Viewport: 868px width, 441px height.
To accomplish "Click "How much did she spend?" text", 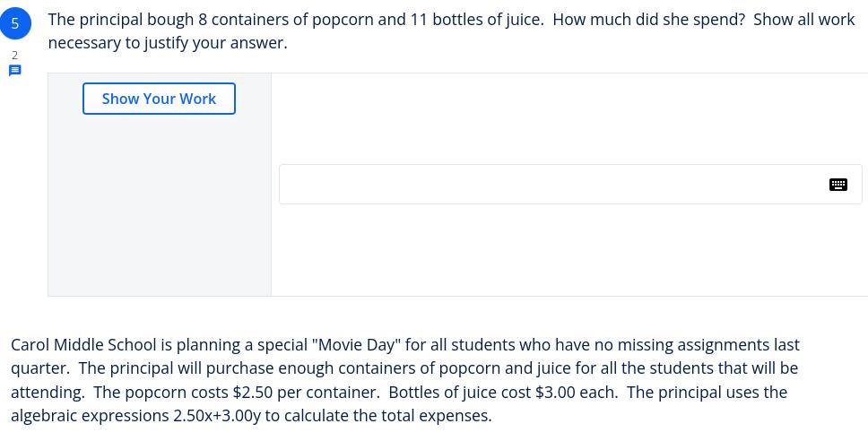I will [x=648, y=19].
